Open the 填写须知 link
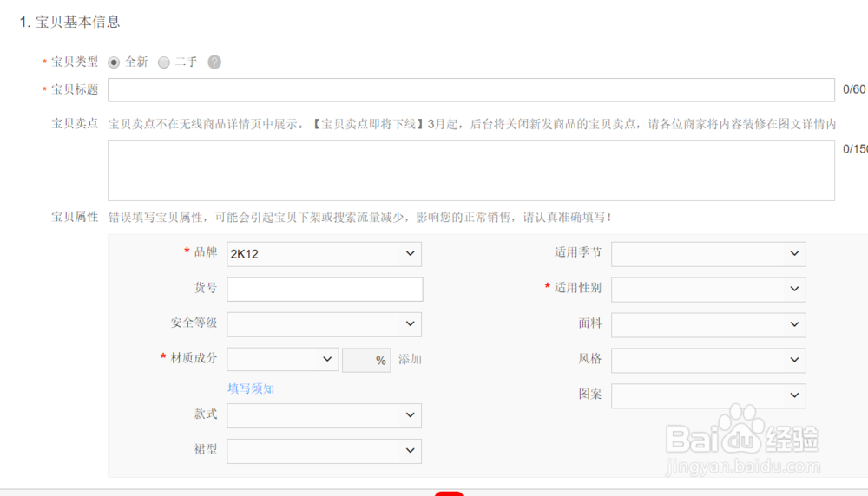868x496 pixels. click(x=251, y=388)
